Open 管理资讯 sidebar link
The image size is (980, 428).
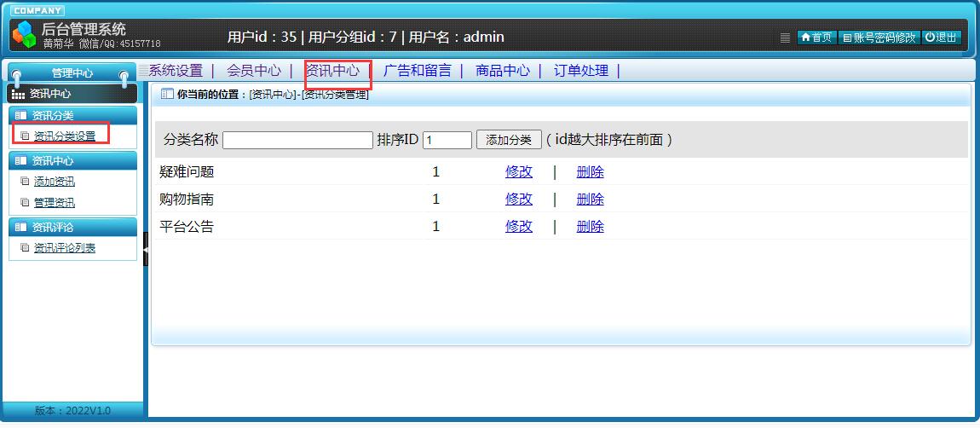[55, 203]
